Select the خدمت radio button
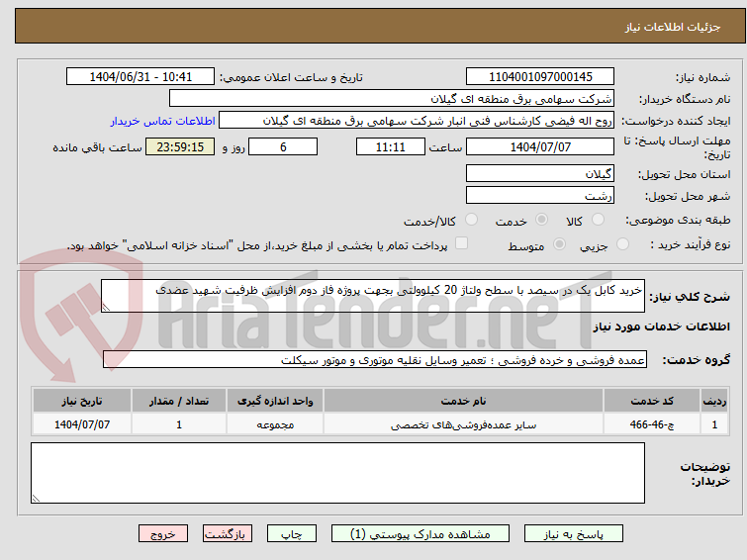 (x=541, y=220)
